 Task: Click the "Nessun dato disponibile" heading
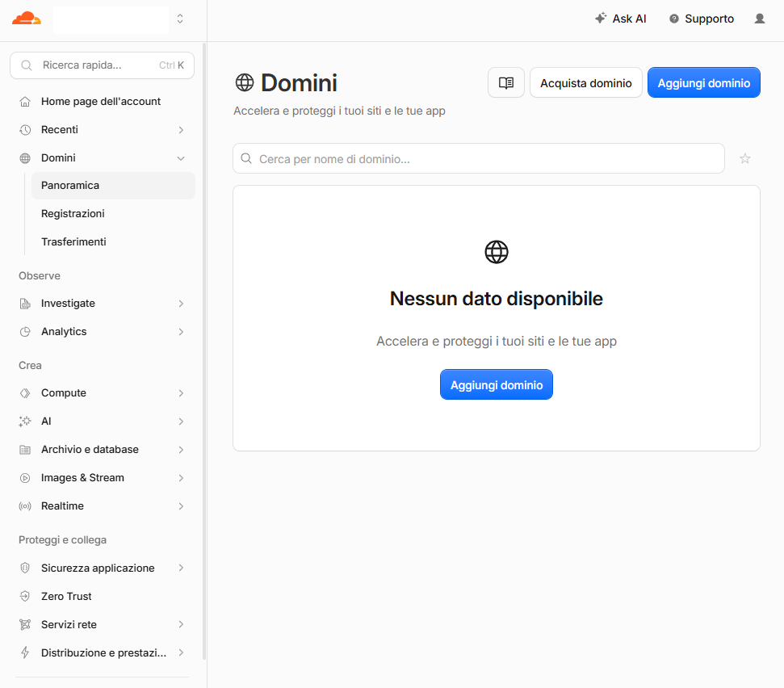(x=497, y=299)
